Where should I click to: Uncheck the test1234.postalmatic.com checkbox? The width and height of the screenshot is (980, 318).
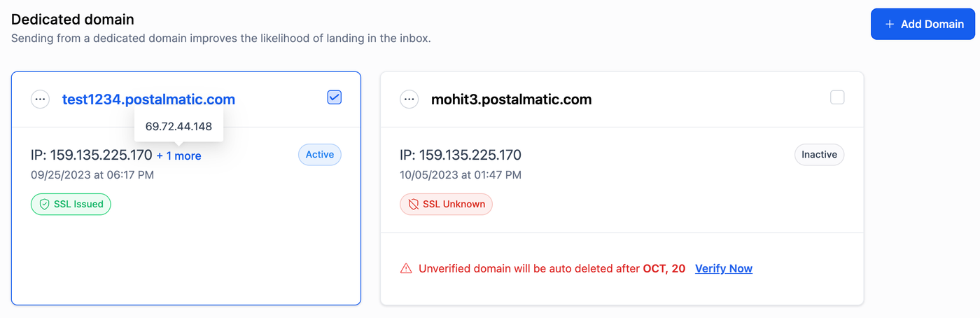pyautogui.click(x=334, y=98)
